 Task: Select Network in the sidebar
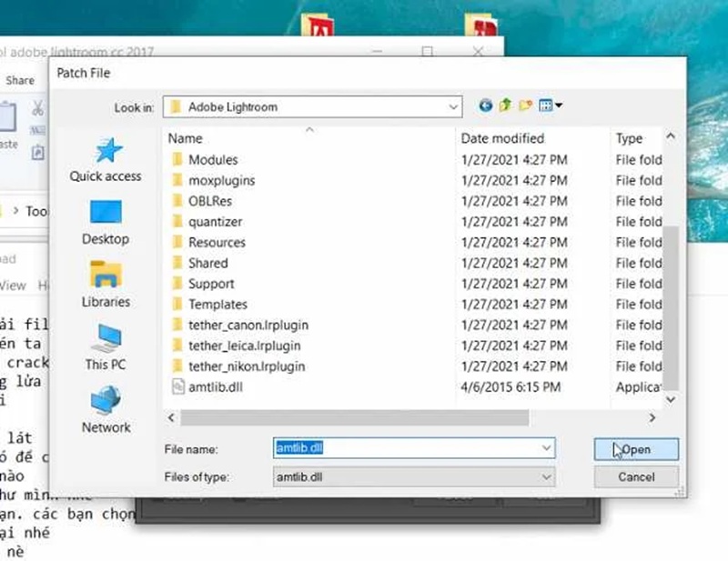105,411
